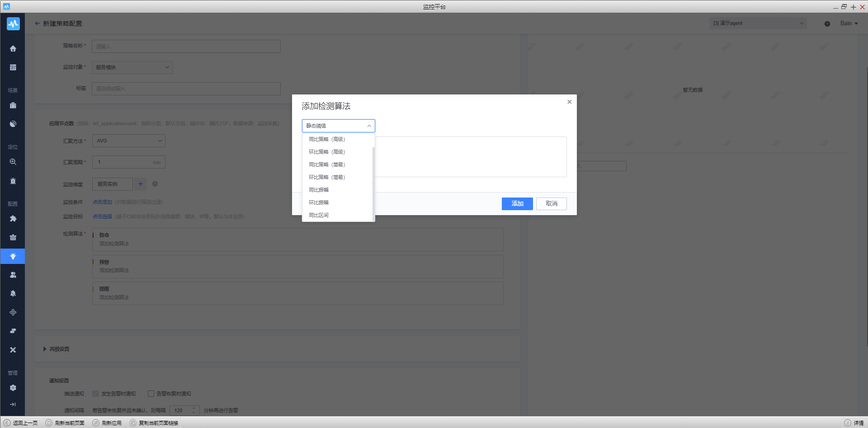Open the magnifier search icon under 定位
This screenshot has height=428, width=868.
click(13, 162)
